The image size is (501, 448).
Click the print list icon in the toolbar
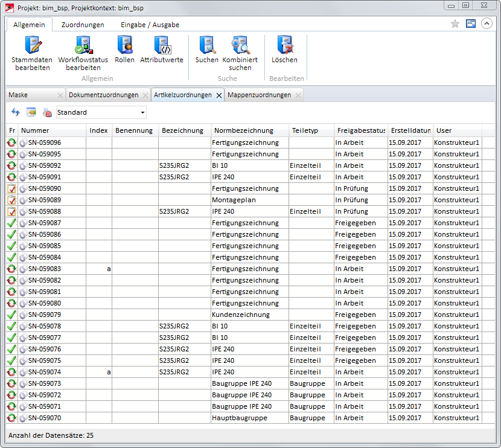(x=47, y=112)
